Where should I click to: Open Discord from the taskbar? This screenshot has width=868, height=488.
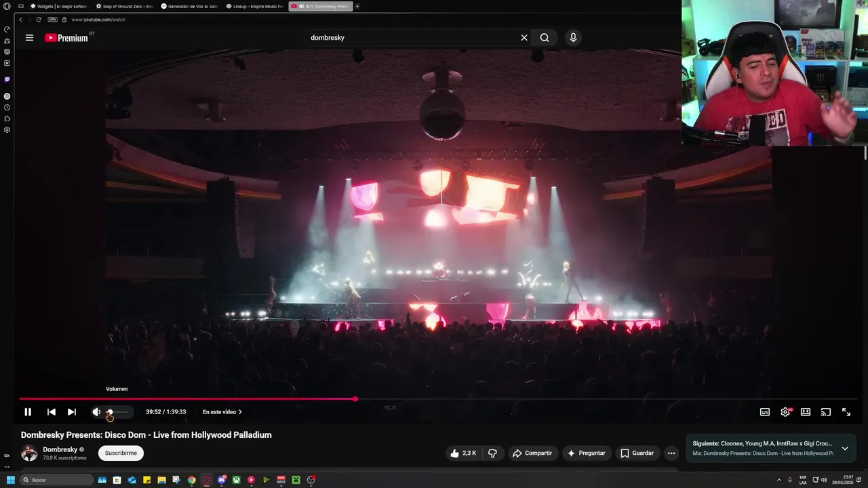point(222,480)
